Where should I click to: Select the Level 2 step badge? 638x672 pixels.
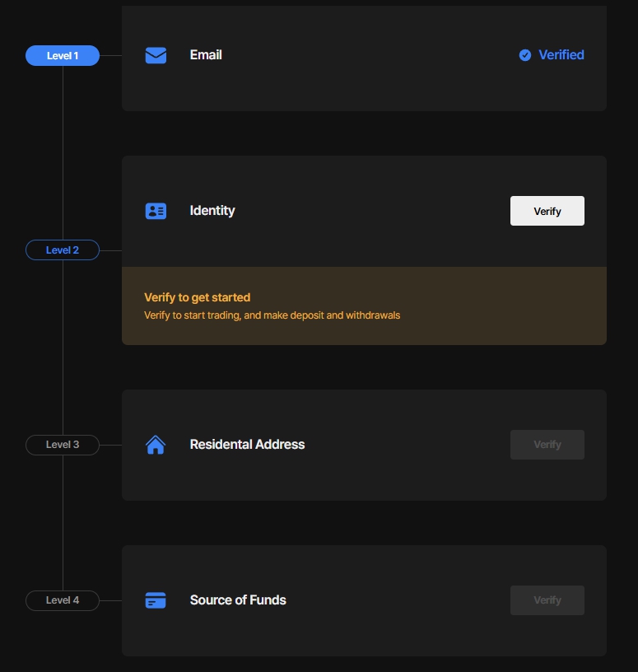pos(63,250)
